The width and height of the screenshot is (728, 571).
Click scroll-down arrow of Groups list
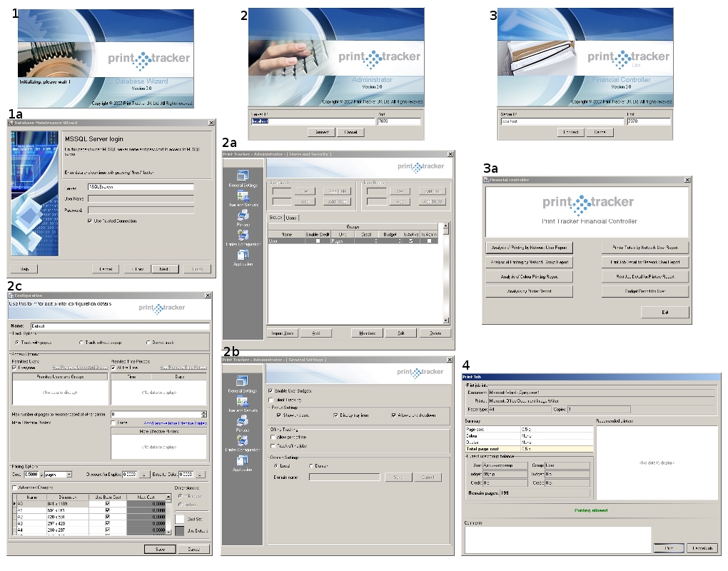[445, 320]
